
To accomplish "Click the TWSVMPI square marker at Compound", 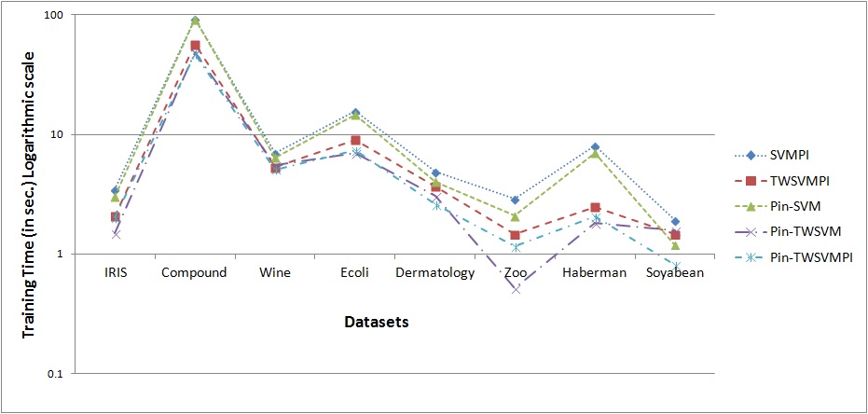I will [195, 45].
